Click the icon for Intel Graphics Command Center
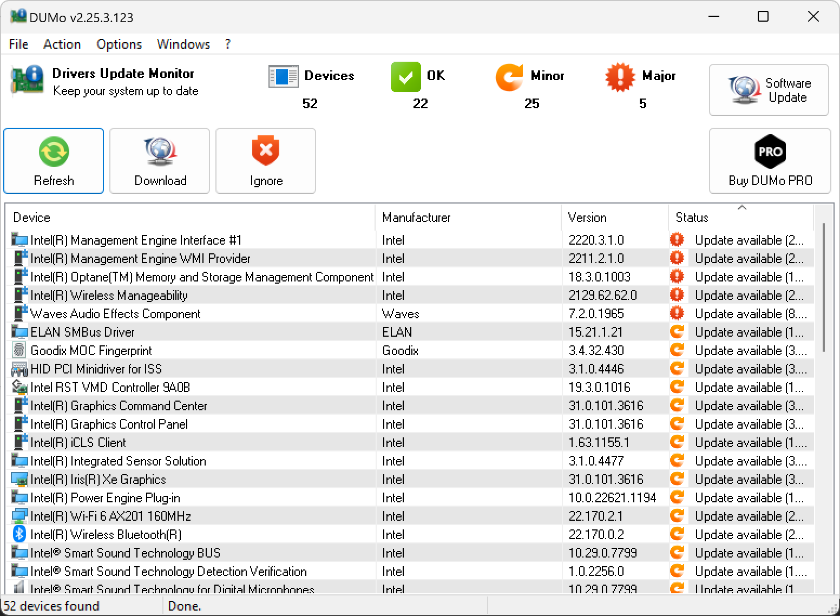 21,405
